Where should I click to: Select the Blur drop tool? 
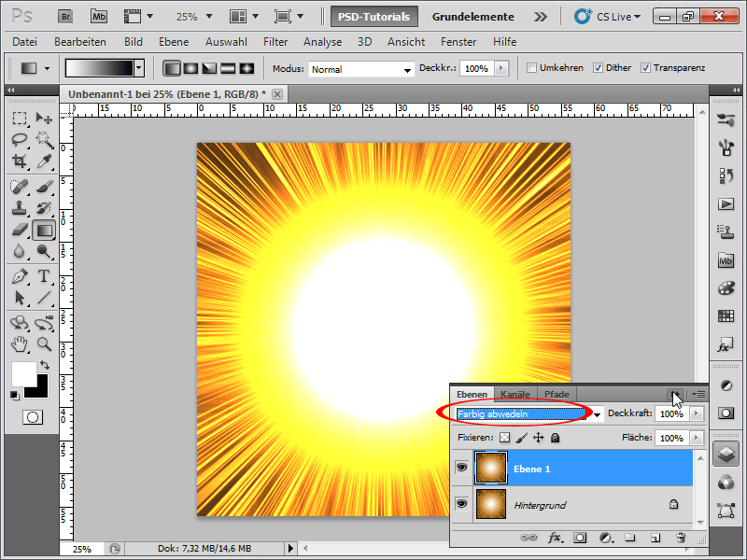[20, 251]
